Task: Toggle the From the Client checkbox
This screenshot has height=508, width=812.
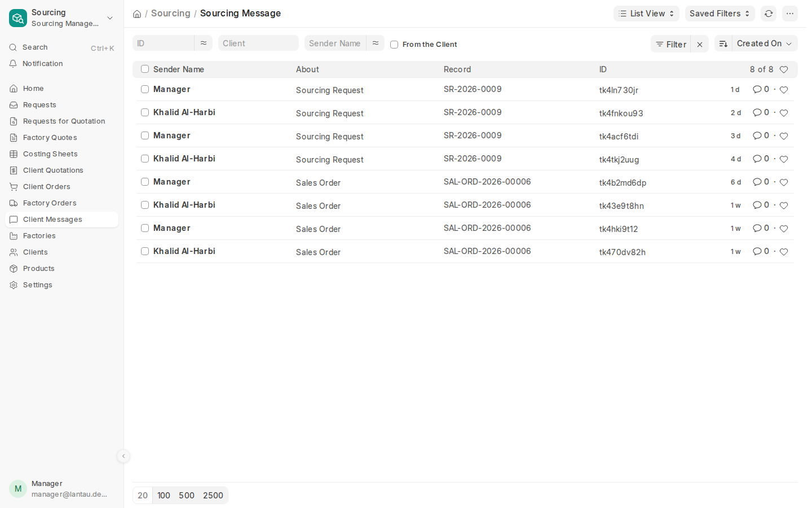Action: [394, 45]
